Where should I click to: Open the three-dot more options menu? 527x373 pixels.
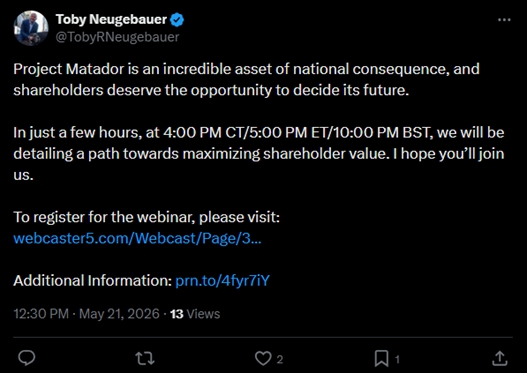point(504,20)
